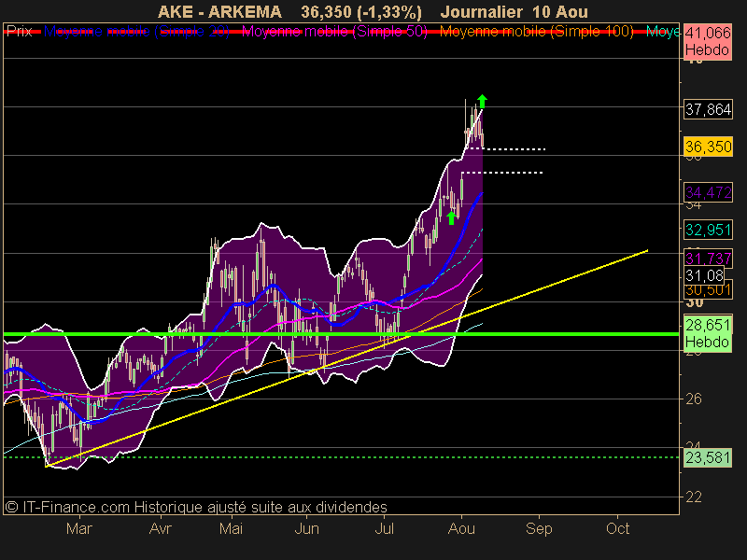Click the "Jun" month label
The height and width of the screenshot is (560, 747).
(307, 528)
